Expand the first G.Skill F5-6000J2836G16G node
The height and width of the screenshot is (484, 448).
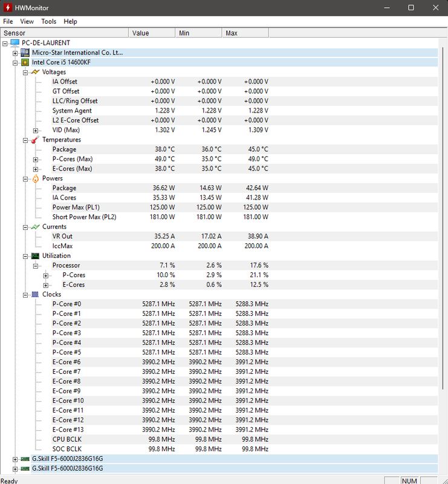15,460
